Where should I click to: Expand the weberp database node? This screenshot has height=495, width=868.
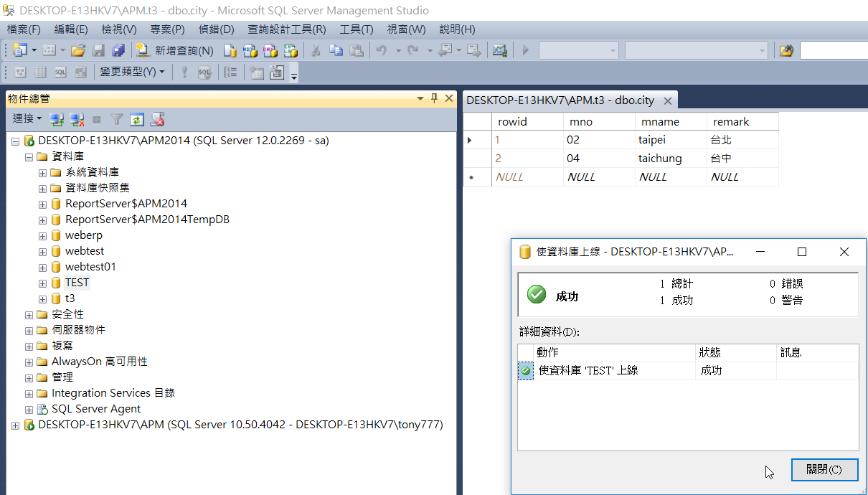click(x=43, y=235)
